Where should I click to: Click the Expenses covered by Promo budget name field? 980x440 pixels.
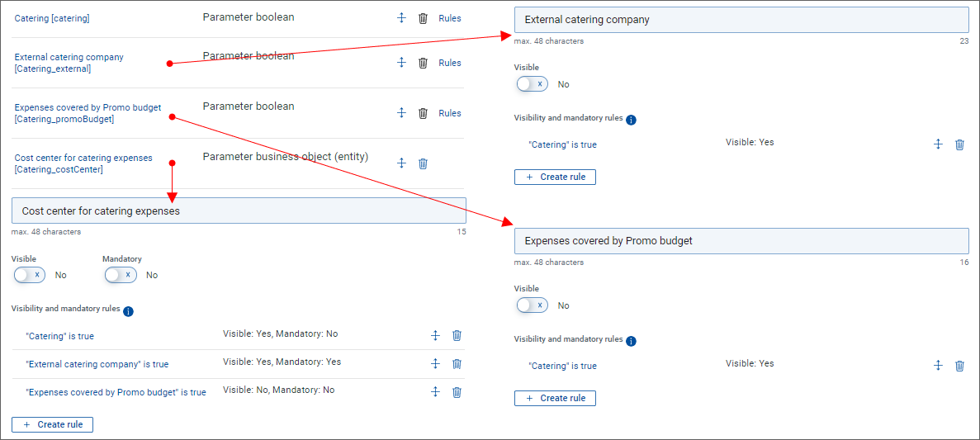[x=741, y=241]
